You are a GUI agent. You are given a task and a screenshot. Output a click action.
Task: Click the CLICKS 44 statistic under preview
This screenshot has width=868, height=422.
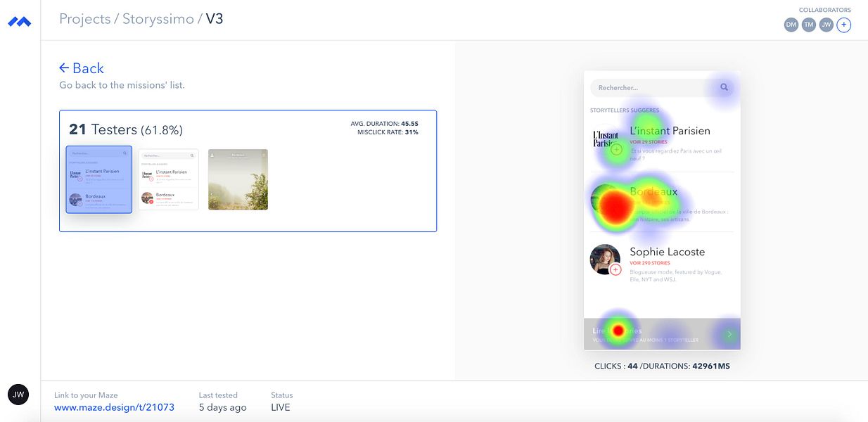pos(615,366)
